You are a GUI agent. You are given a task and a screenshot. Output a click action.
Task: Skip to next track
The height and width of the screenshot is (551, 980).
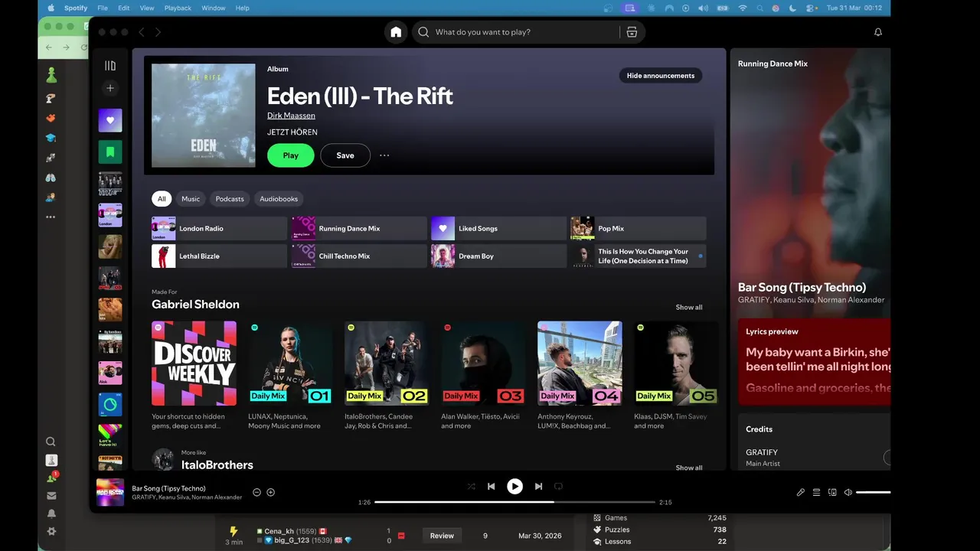point(538,486)
